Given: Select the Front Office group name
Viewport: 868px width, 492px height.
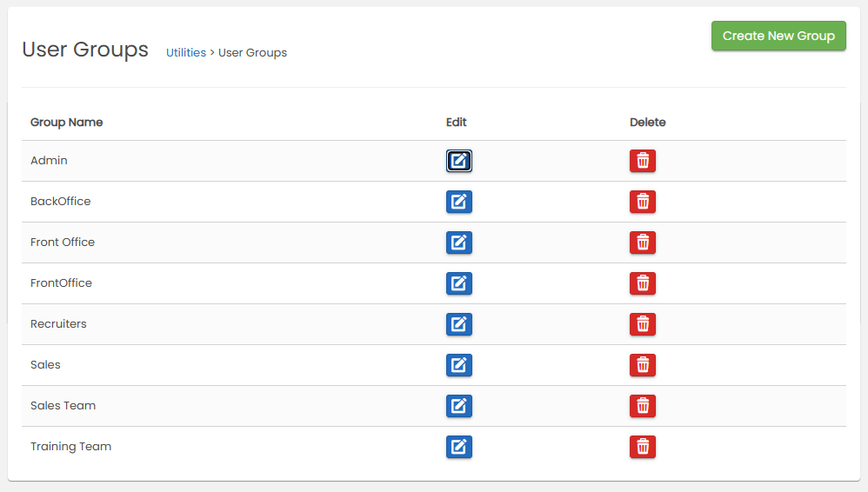Looking at the screenshot, I should (63, 243).
